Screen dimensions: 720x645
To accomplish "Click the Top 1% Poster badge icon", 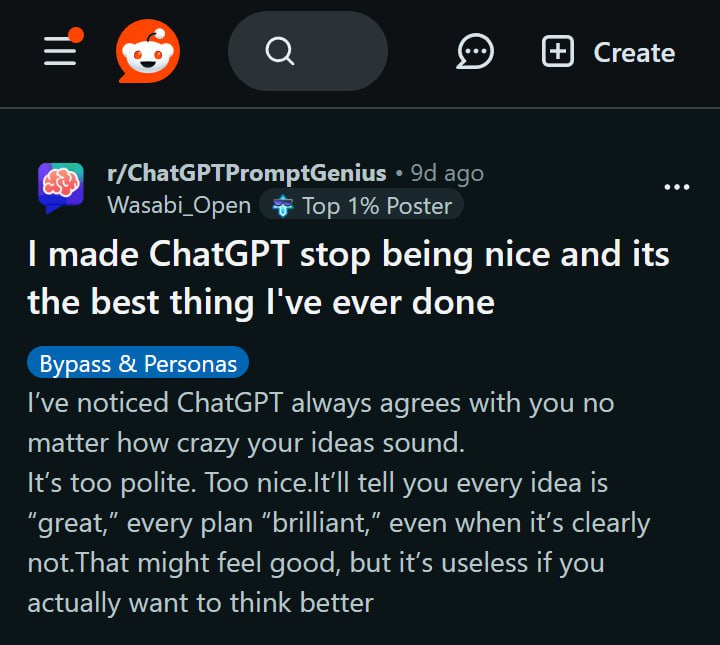I will tap(281, 206).
